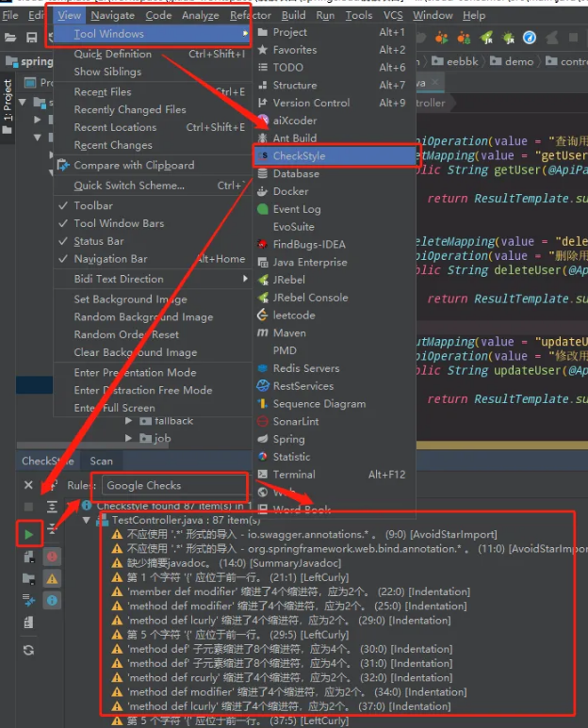588x728 pixels.
Task: Click Set Background Image entry
Action: (152, 299)
